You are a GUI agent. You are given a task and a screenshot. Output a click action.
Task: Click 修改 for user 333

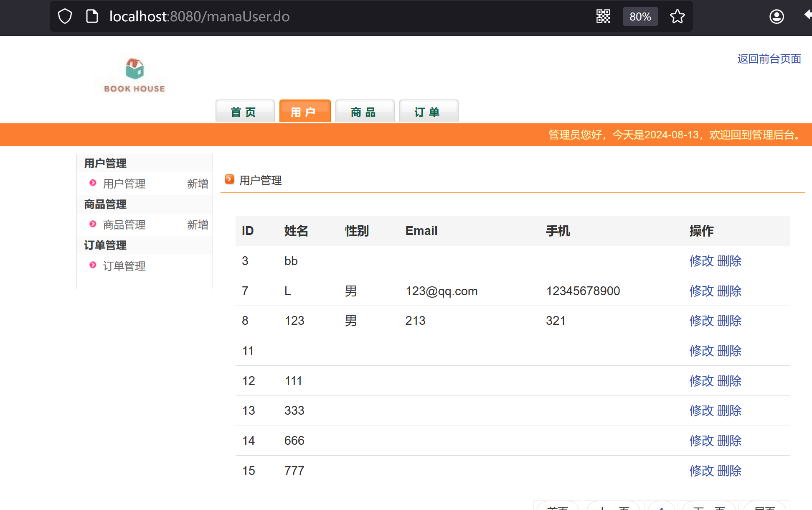[701, 411]
